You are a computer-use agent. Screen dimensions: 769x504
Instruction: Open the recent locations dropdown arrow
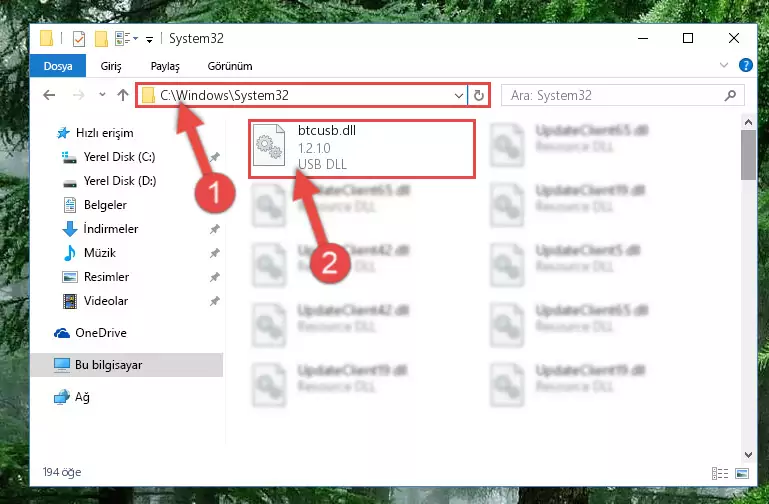[102, 95]
